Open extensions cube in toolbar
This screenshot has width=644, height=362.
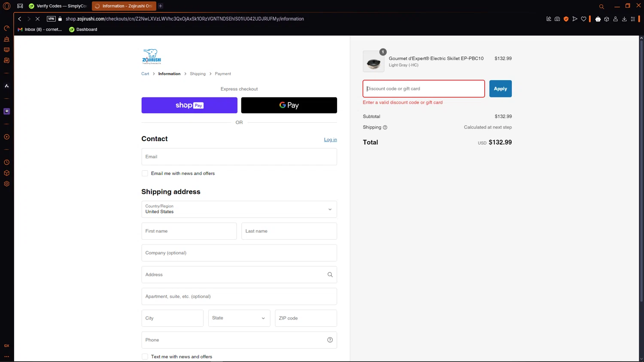point(607,19)
